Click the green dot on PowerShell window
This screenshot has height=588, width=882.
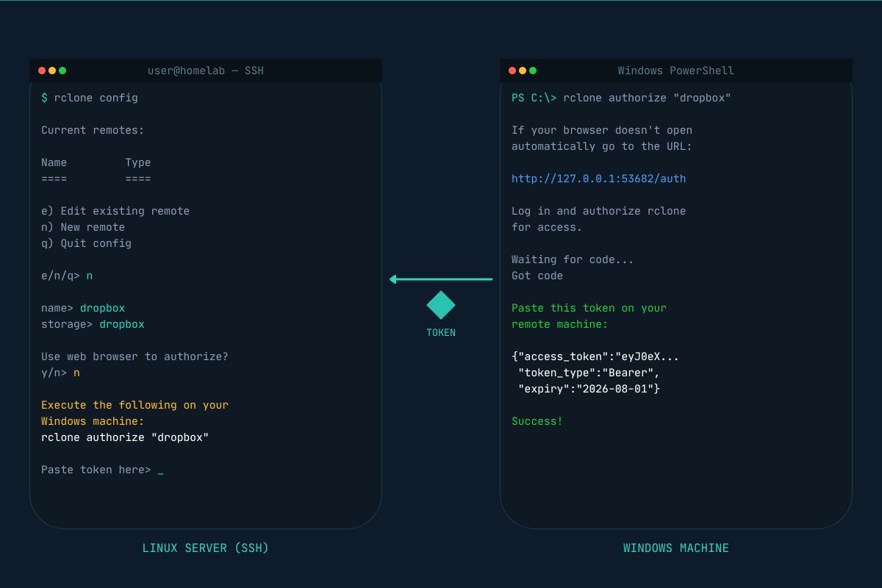tap(533, 71)
